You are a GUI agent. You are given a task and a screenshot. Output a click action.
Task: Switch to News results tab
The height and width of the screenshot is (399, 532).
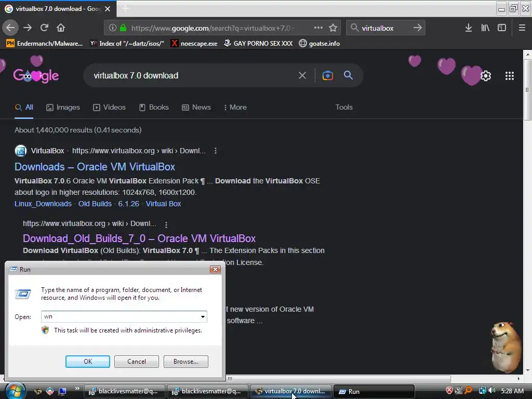tap(196, 107)
